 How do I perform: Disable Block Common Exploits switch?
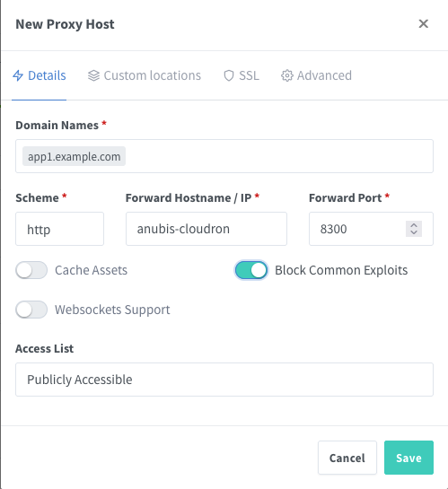click(251, 270)
